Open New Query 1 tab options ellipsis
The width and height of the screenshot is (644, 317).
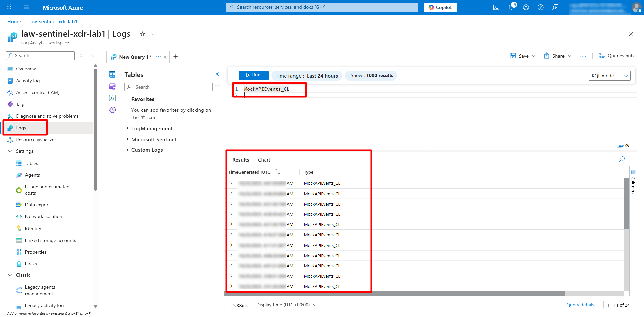pos(158,57)
